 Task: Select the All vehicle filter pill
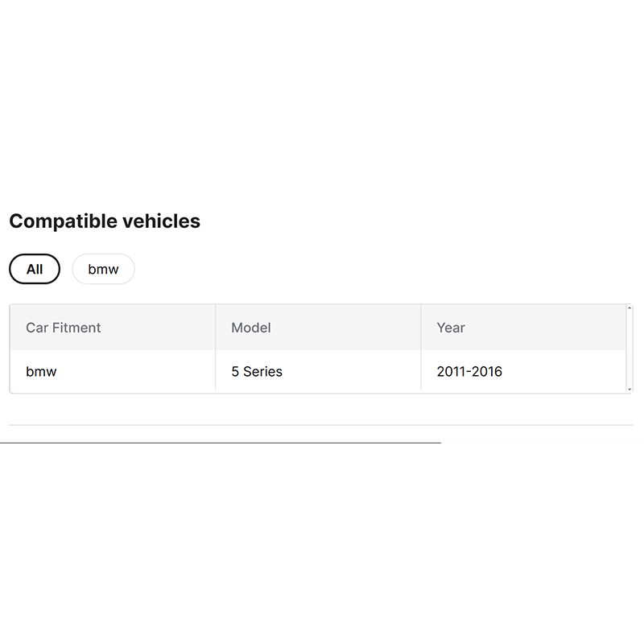pos(35,270)
